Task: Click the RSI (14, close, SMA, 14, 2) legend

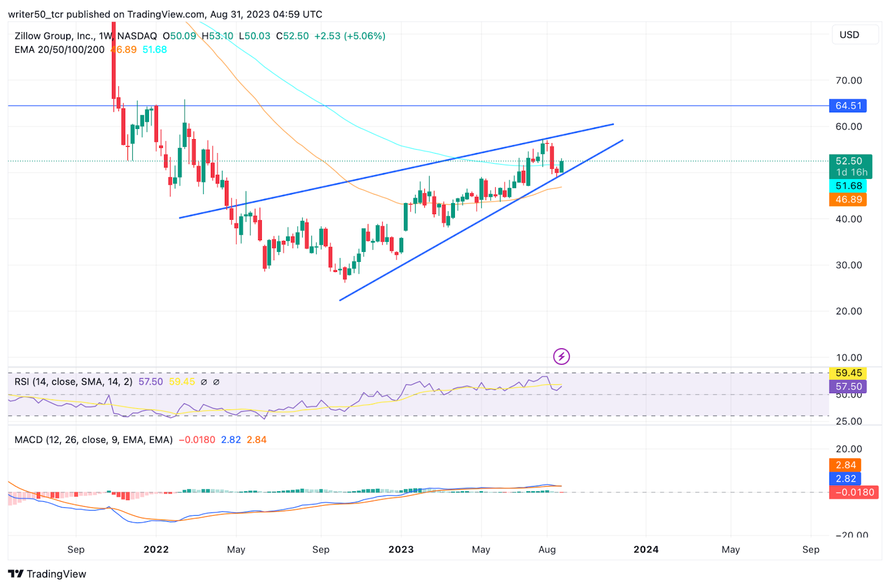Action: point(73,382)
